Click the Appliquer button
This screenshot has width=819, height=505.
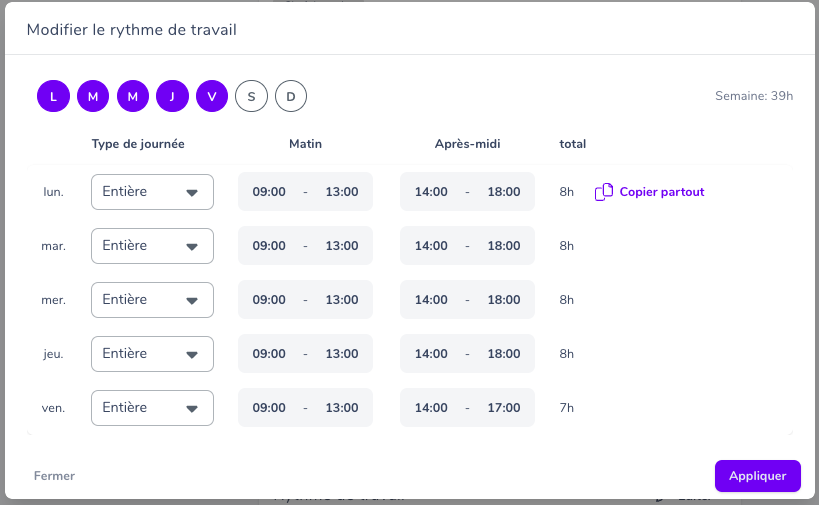(757, 476)
